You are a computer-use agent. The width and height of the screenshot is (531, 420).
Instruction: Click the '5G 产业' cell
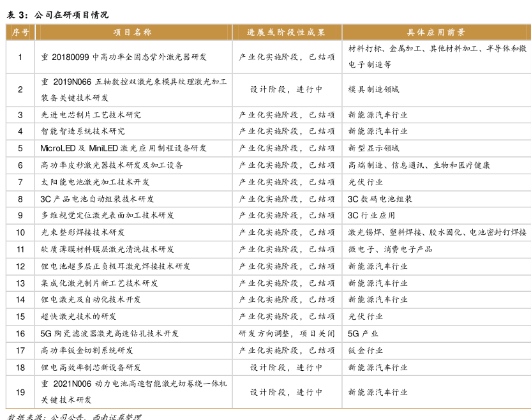(x=363, y=333)
